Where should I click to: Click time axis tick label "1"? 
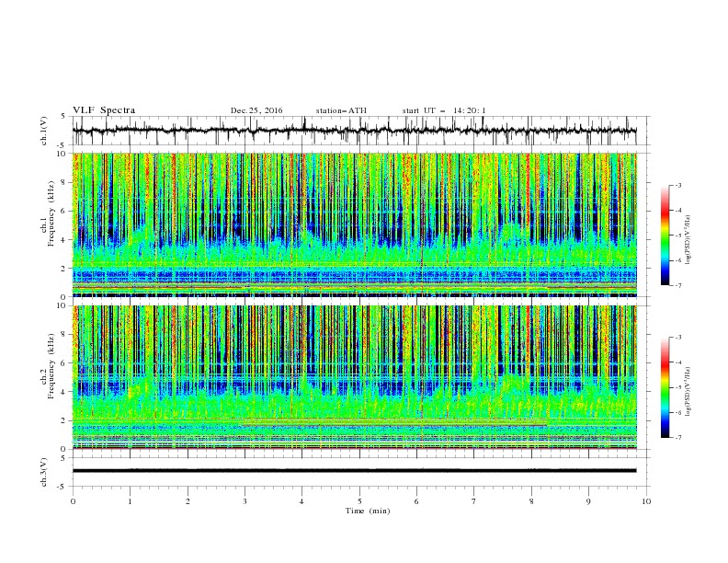[130, 501]
